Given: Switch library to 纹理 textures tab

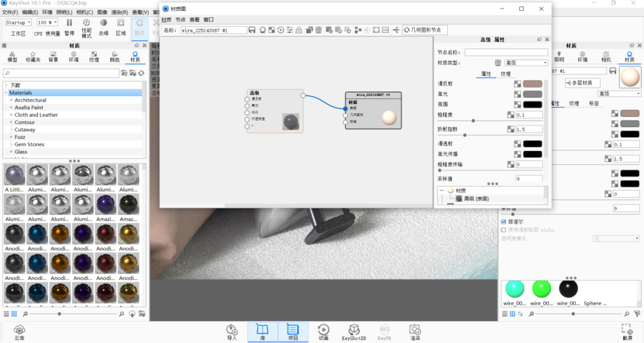Looking at the screenshot, I should (94, 57).
